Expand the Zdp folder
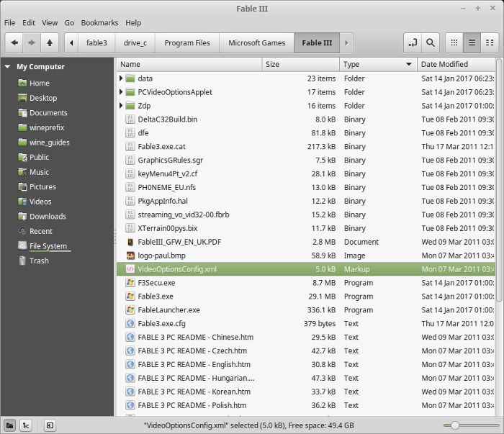The width and height of the screenshot is (504, 434). pos(121,105)
